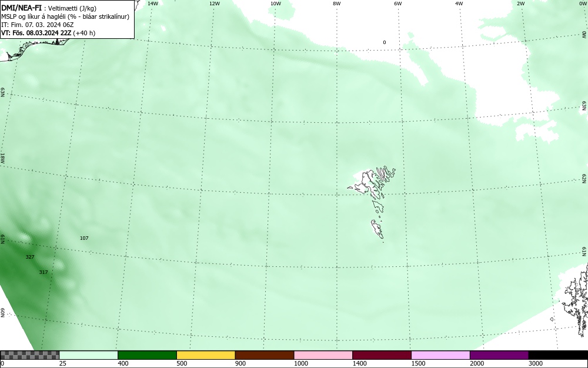This screenshot has height=368, width=588.
Task: Click Suðuroy, the southernmost Faroe island
Action: pos(377,229)
